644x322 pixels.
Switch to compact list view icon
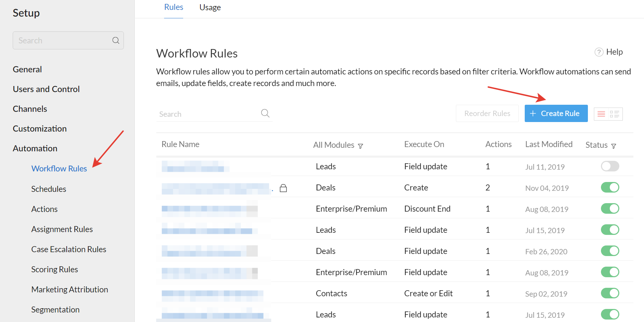pyautogui.click(x=601, y=114)
